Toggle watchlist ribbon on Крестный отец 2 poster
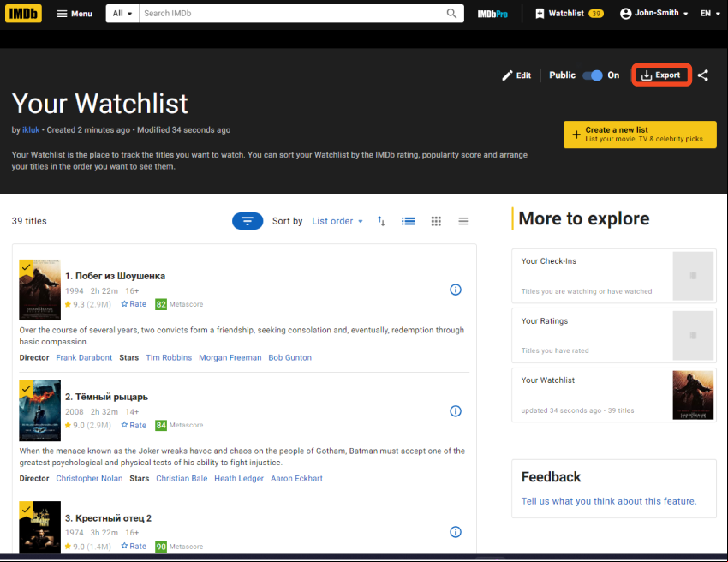The height and width of the screenshot is (562, 728). click(26, 509)
